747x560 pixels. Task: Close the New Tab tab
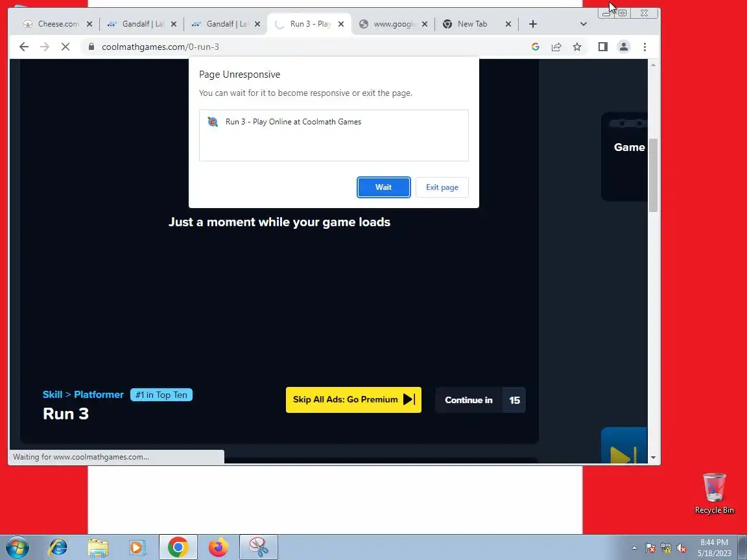click(508, 24)
